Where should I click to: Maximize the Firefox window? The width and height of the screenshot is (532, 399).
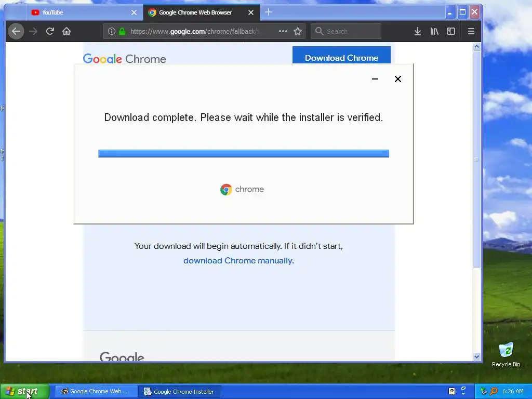click(x=462, y=12)
